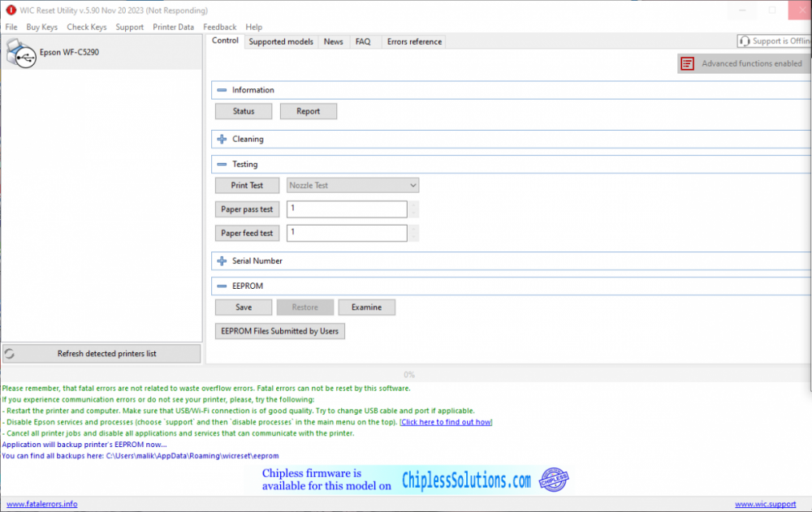Click the Advanced functions enabled button
Screen dimensions: 812x512
click(744, 63)
